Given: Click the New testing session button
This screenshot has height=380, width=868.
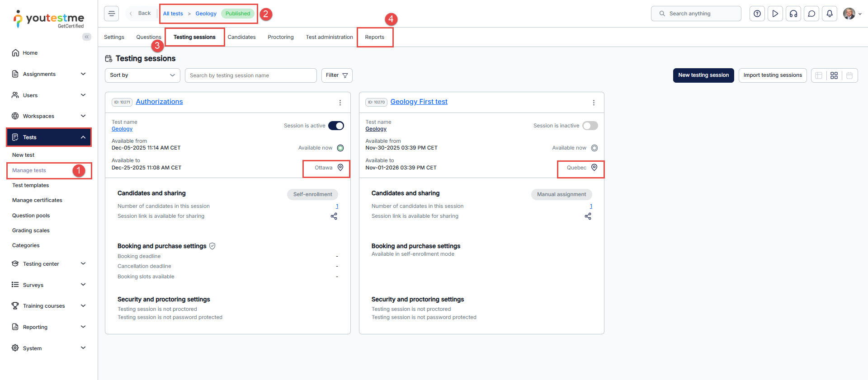Looking at the screenshot, I should click(x=703, y=75).
